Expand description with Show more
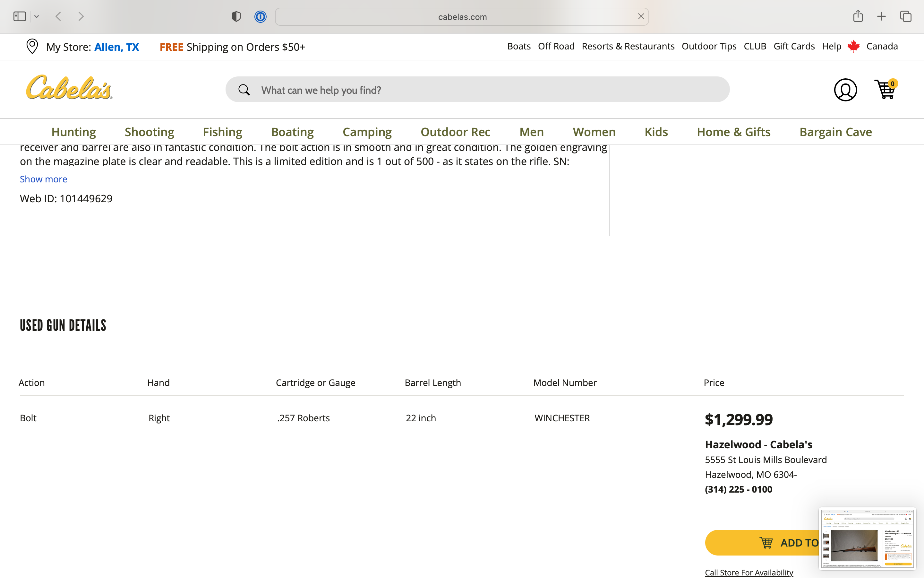The image size is (924, 578). click(44, 179)
